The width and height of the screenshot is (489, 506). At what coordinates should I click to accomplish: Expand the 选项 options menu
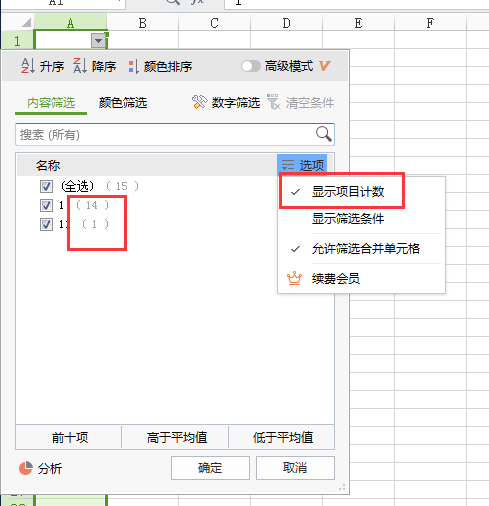(x=302, y=165)
